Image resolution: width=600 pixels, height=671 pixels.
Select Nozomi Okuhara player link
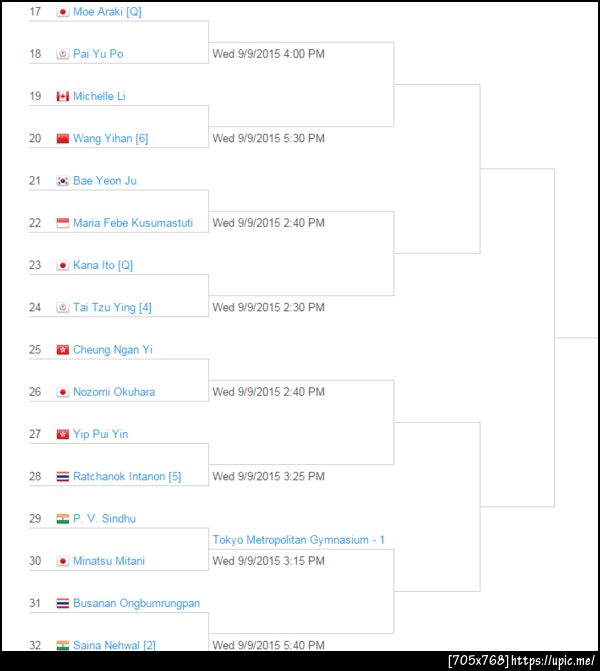[114, 392]
